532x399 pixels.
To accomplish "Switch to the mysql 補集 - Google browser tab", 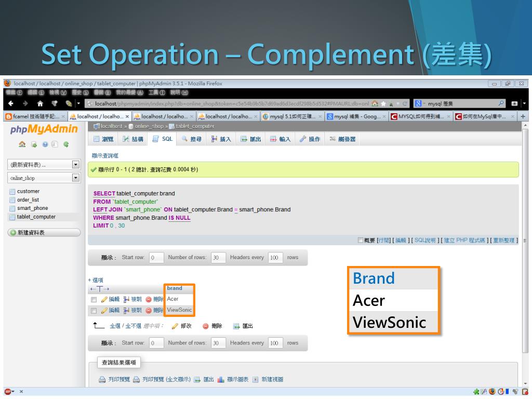I will (x=356, y=116).
